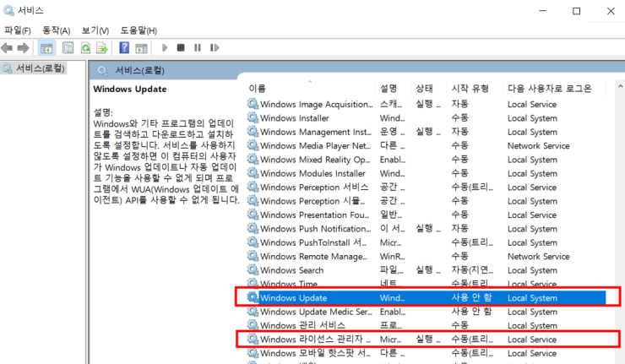Viewport: 625px width, 364px height.
Task: Minimize the 서비스 window
Action: tap(543, 11)
